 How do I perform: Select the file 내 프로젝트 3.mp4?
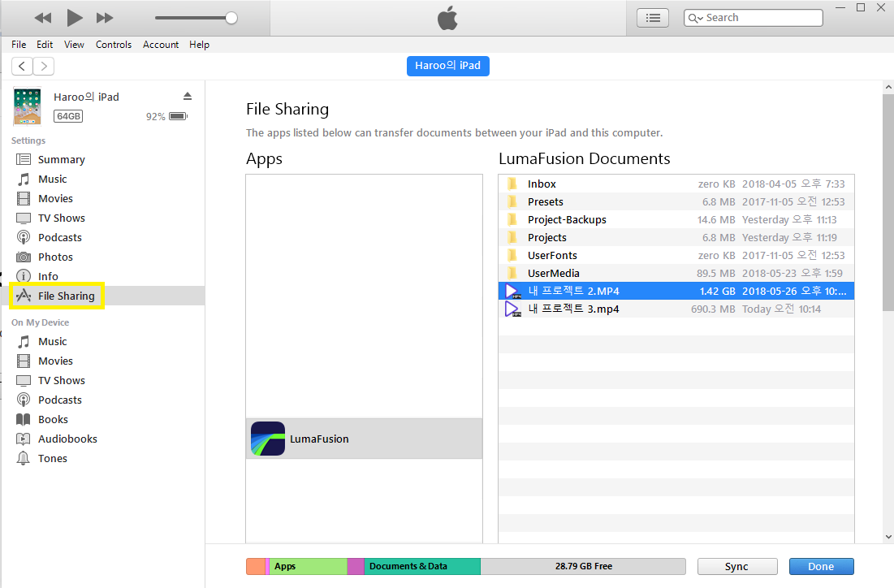tap(676, 309)
